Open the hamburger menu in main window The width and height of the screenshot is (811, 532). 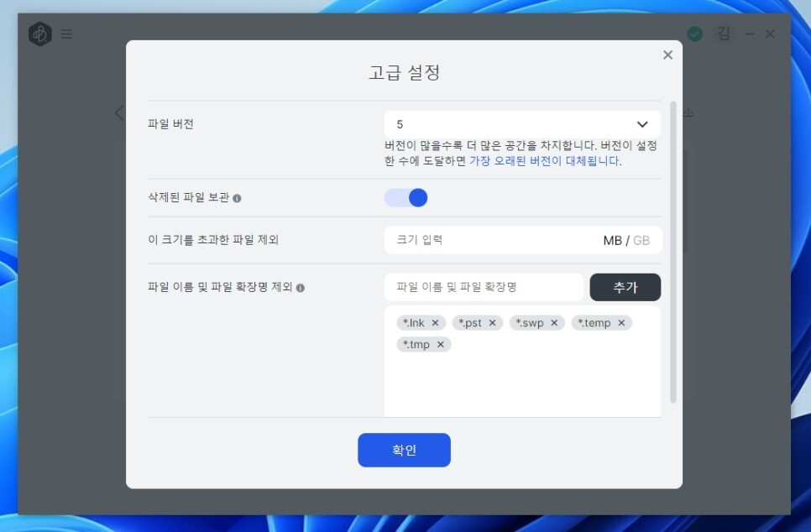66,34
